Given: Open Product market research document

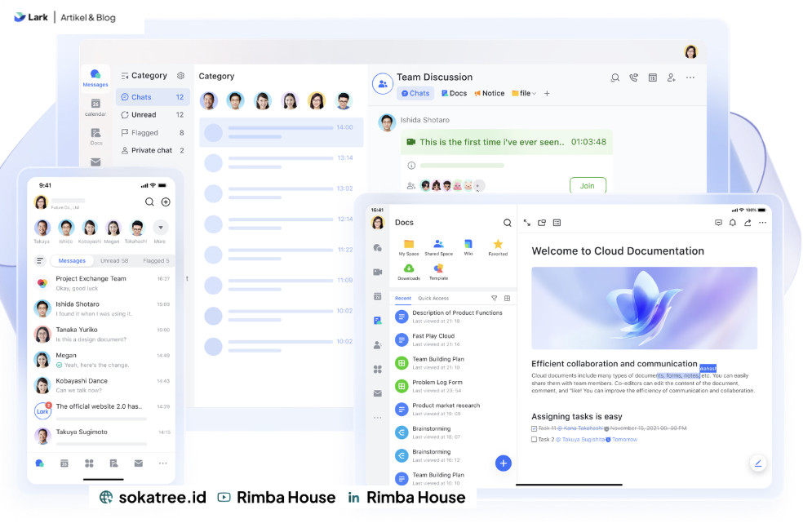Looking at the screenshot, I should pos(454,410).
